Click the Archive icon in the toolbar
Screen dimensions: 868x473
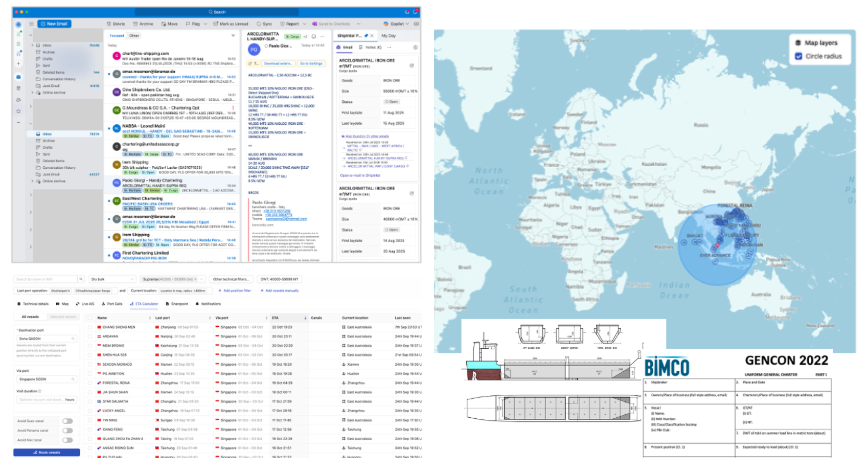(x=134, y=24)
